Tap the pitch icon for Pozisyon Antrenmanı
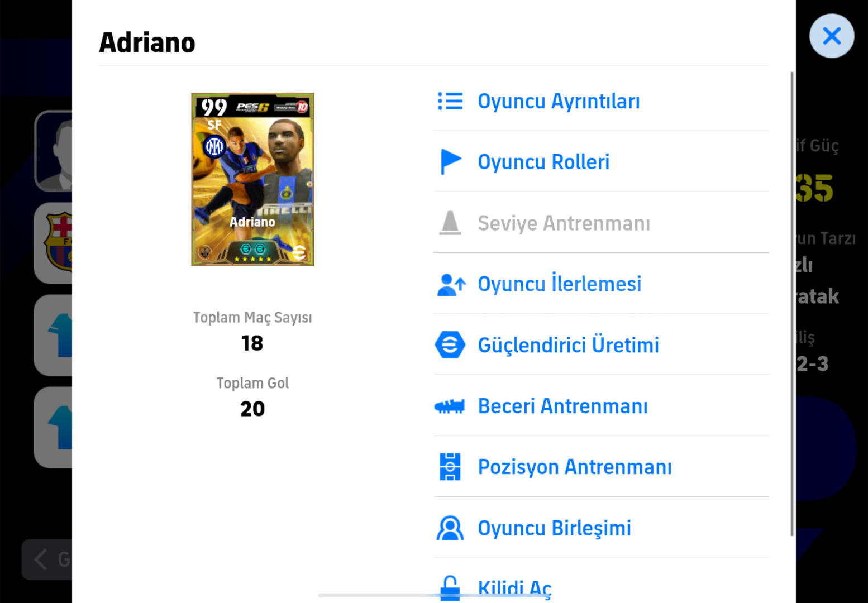Screen dimensions: 868x603 (450, 467)
